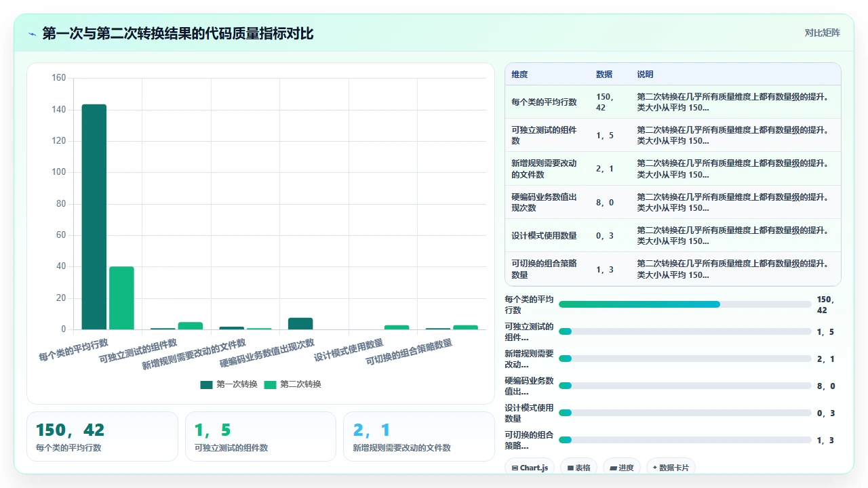The image size is (868, 488).
Task: Click the tall 第一次转换 bar for 每个类的平均行数
Action: (94, 217)
